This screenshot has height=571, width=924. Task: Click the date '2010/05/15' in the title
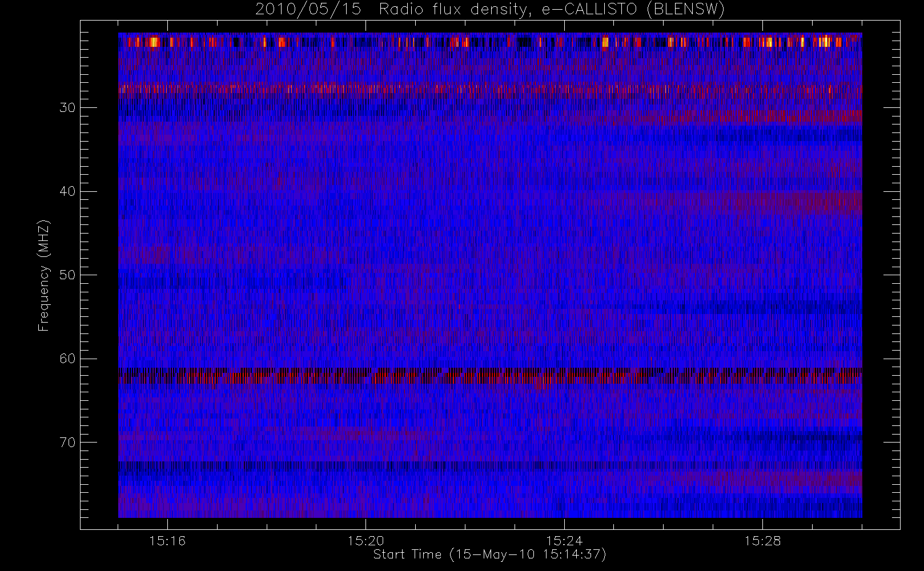[x=308, y=9]
